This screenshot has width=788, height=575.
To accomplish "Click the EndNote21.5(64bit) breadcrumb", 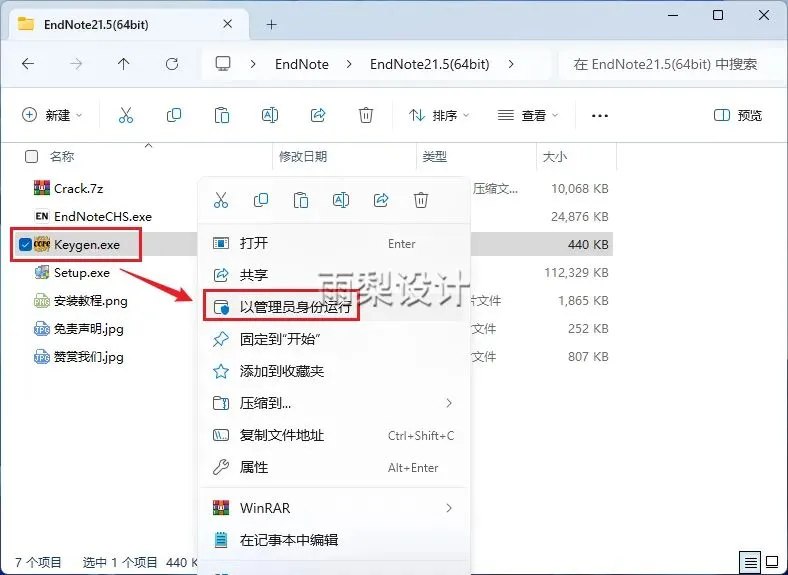I will pos(430,64).
